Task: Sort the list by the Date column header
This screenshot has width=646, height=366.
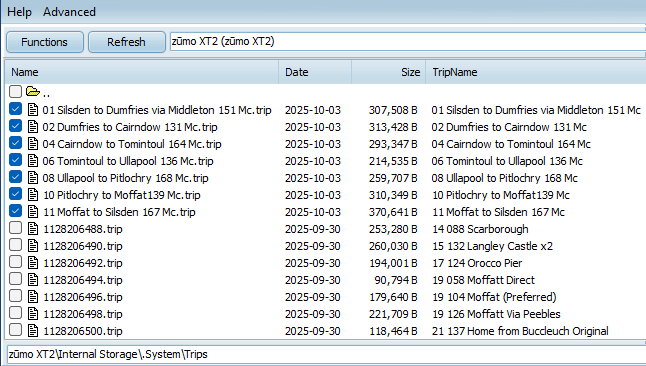Action: (x=315, y=72)
